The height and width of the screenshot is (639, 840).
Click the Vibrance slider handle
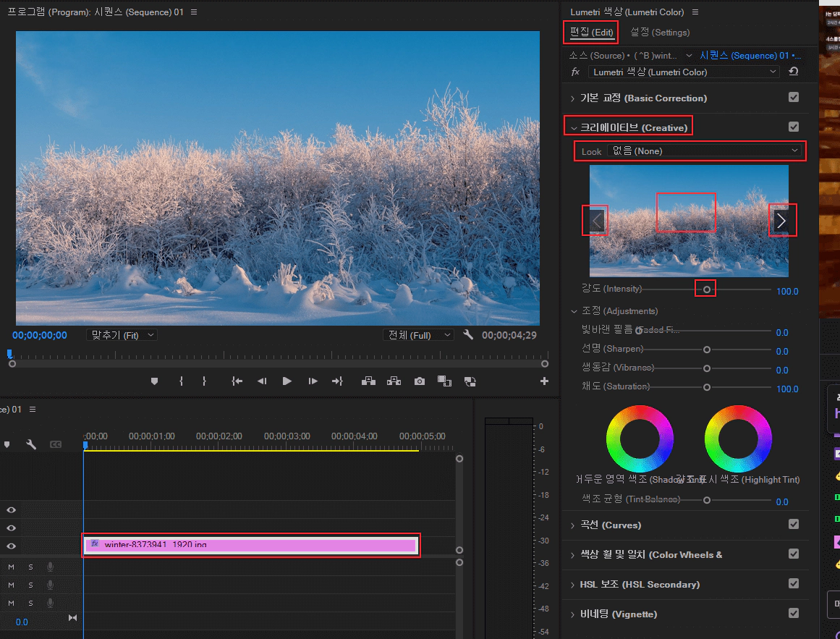(x=707, y=368)
